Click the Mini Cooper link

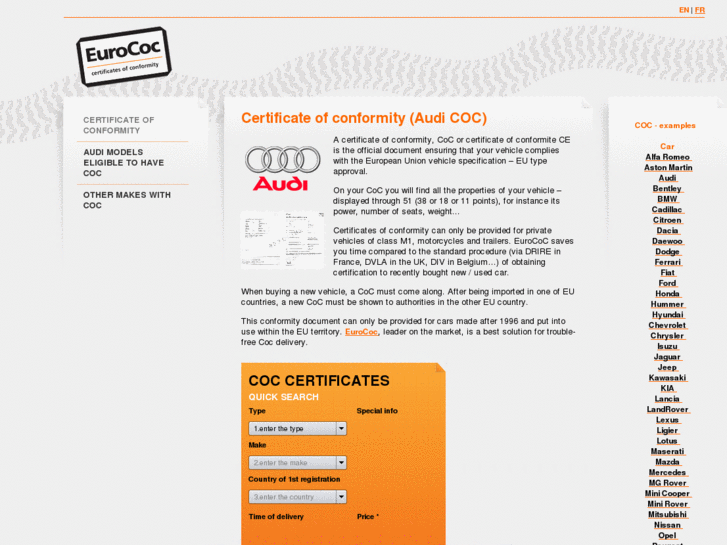[x=668, y=494]
